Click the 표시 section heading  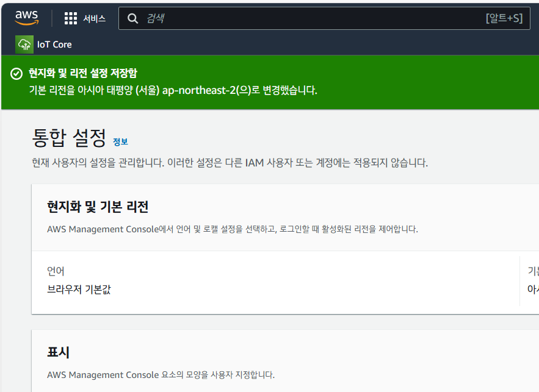pyautogui.click(x=58, y=352)
